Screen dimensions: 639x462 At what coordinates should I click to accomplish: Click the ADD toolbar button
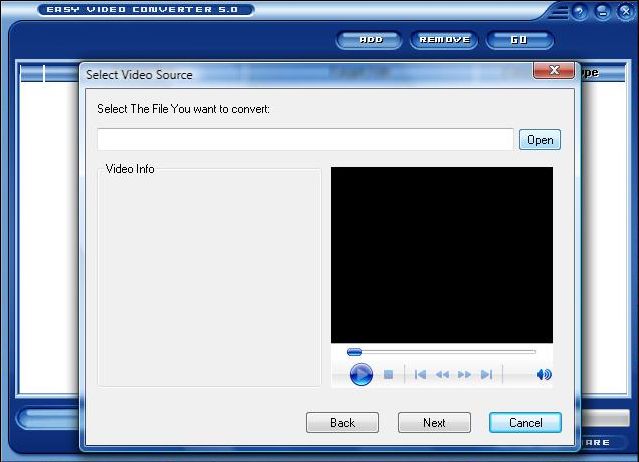click(x=371, y=40)
